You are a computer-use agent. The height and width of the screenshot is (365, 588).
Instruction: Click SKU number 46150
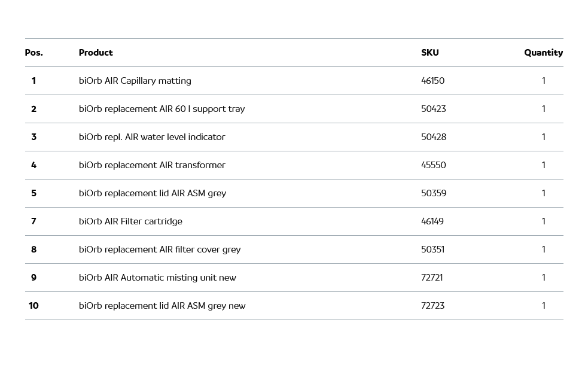[432, 81]
